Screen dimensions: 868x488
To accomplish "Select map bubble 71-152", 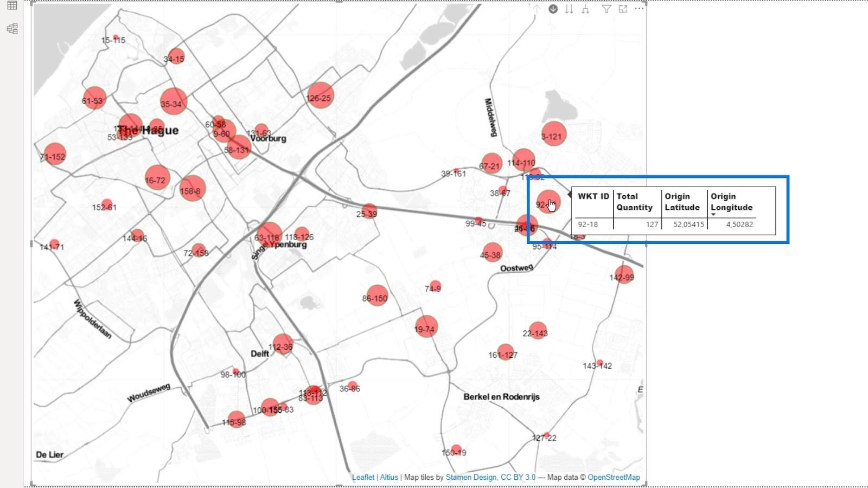I will [x=55, y=155].
